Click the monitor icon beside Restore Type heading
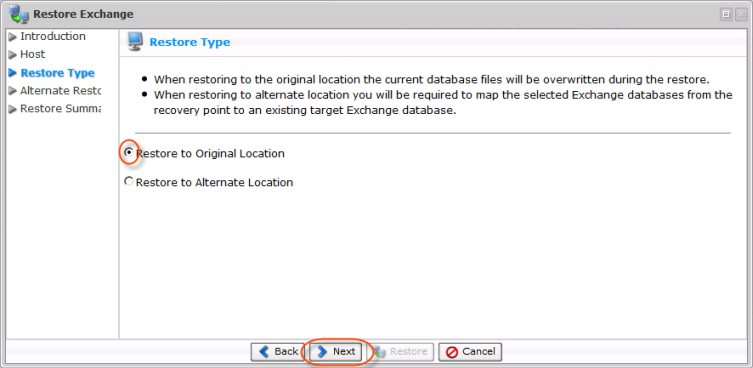 (x=135, y=42)
